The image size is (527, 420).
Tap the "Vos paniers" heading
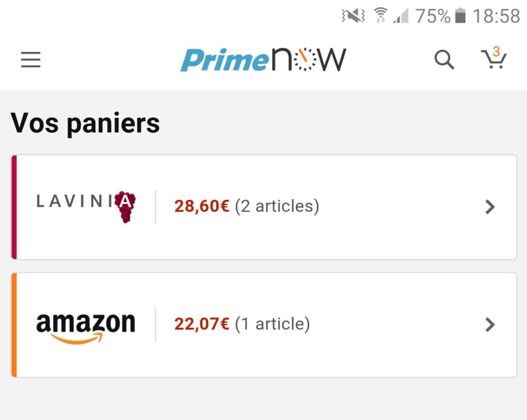[x=85, y=123]
